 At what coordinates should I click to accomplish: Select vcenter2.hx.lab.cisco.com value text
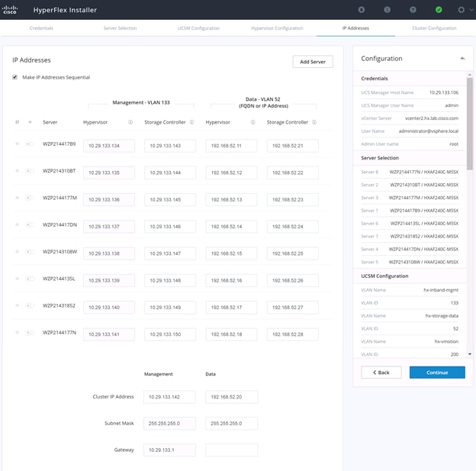[432, 118]
